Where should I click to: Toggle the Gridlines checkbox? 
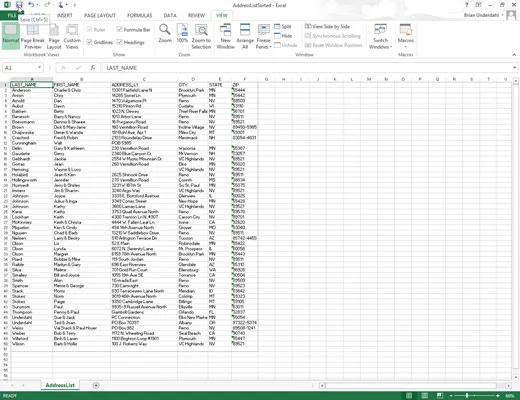click(89, 42)
